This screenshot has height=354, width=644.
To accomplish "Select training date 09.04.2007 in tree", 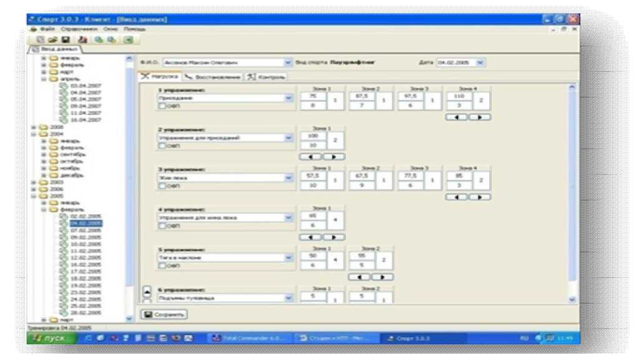I will click(x=85, y=106).
